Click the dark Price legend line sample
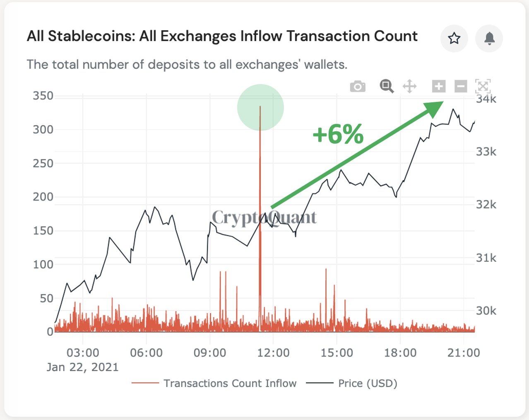The image size is (529, 420). 320,384
